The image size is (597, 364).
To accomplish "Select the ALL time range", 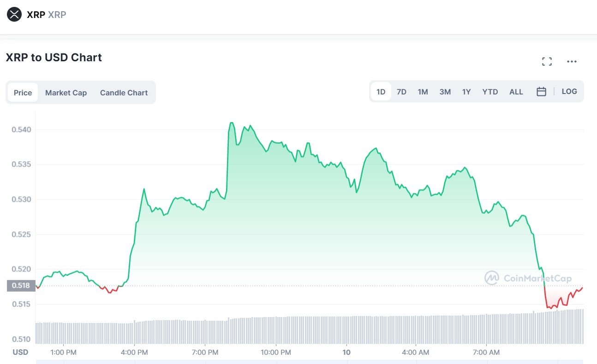I will [516, 92].
